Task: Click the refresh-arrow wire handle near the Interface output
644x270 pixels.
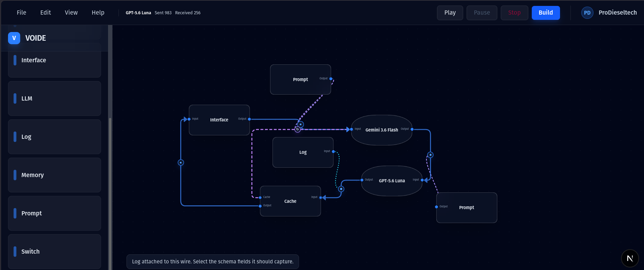Action: click(298, 129)
